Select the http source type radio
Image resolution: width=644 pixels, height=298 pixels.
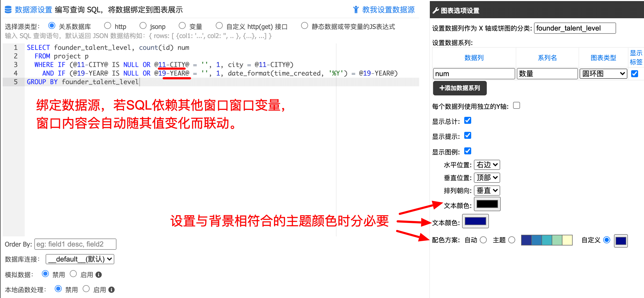coord(108,26)
